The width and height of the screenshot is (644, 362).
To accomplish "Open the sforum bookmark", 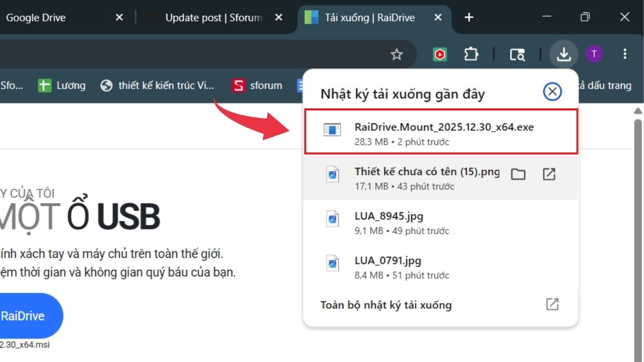I will tap(257, 85).
